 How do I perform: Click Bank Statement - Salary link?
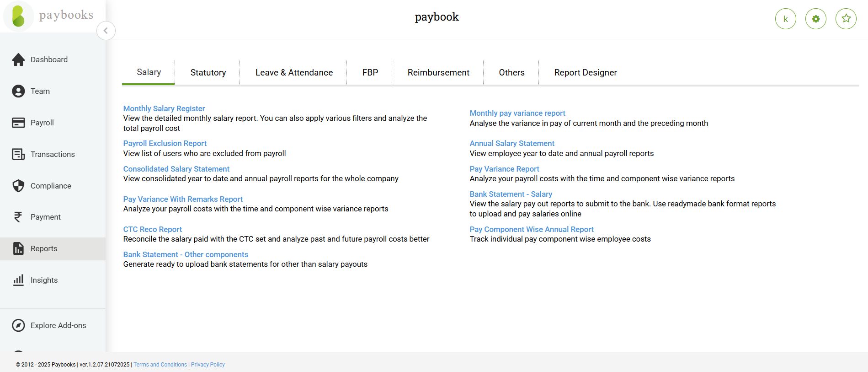point(511,194)
